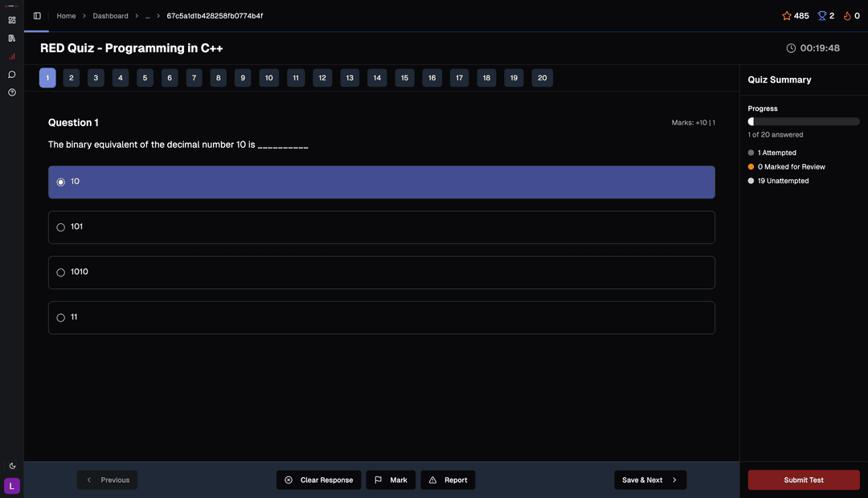Open the dashboard grid icon in sidebar
This screenshot has width=868, height=498.
tap(11, 19)
